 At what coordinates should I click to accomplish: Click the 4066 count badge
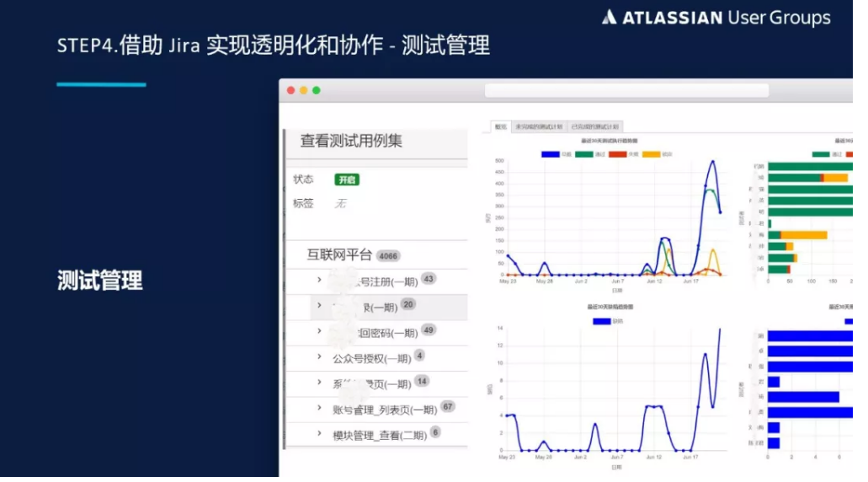coord(388,256)
